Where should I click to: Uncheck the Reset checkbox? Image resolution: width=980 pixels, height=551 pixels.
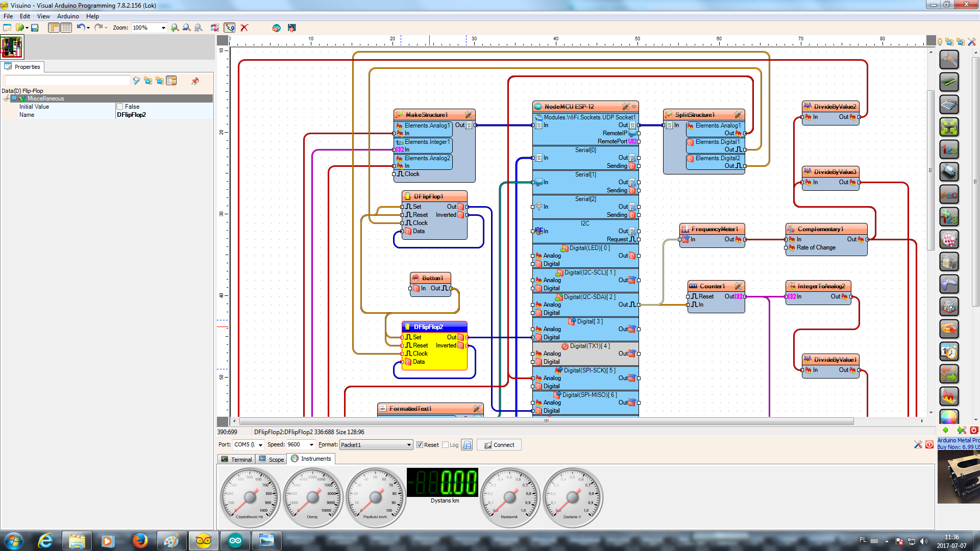pos(420,445)
